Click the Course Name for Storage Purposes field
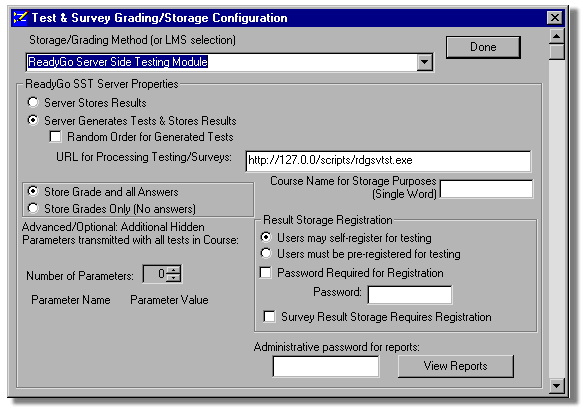 [487, 189]
